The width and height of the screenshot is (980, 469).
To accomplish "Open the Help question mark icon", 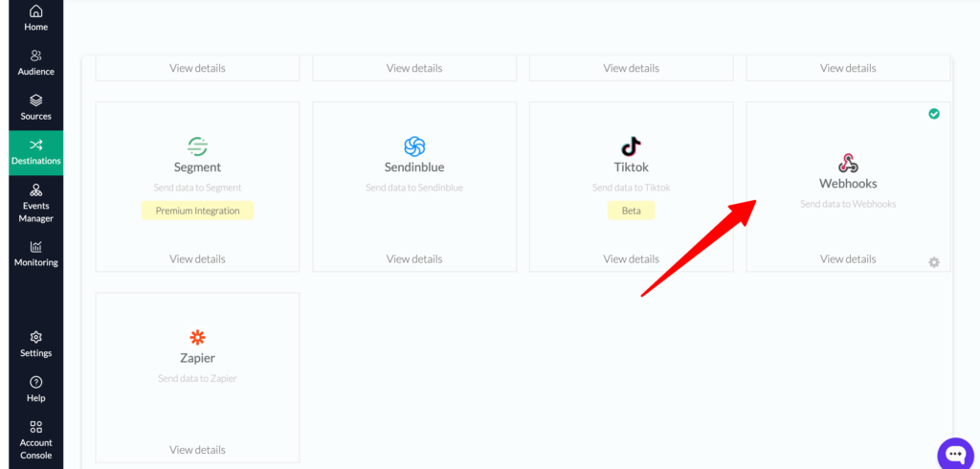I will [35, 382].
